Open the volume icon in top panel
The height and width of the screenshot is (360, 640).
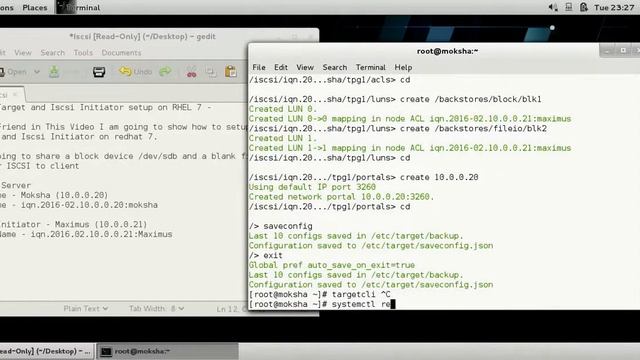point(553,7)
